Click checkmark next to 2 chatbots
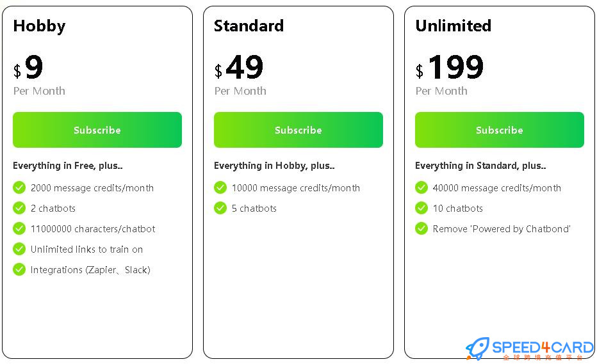This screenshot has height=364, width=597. [x=19, y=208]
